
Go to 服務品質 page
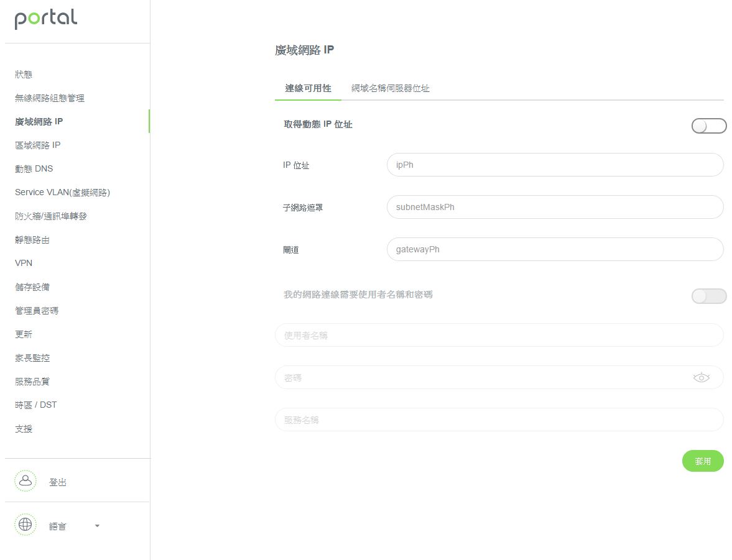pyautogui.click(x=32, y=381)
